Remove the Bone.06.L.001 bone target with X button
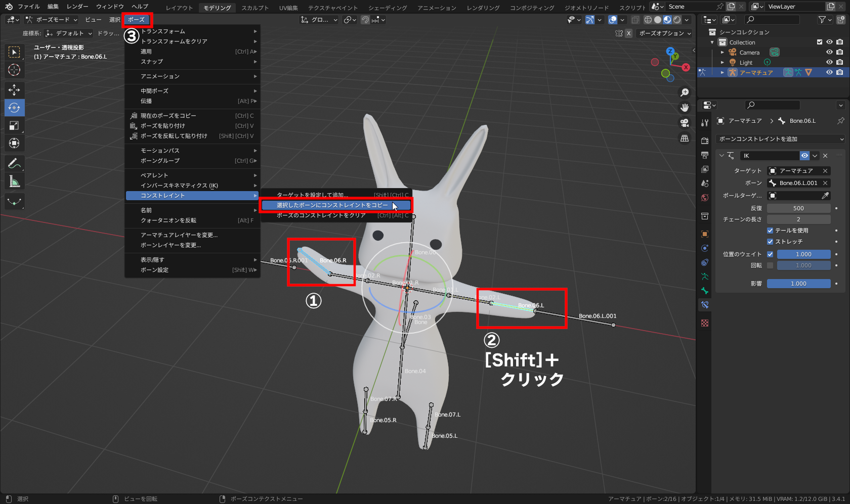This screenshot has height=504, width=850. [x=826, y=182]
